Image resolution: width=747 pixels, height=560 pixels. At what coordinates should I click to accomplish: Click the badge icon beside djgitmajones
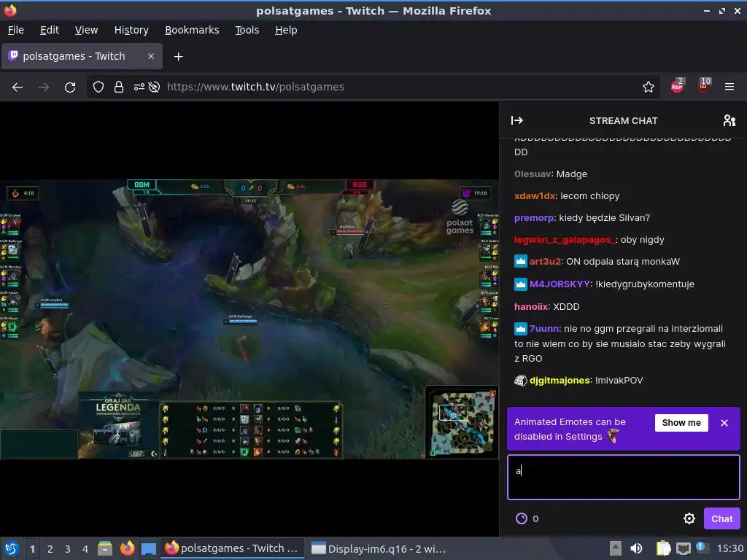coord(520,380)
